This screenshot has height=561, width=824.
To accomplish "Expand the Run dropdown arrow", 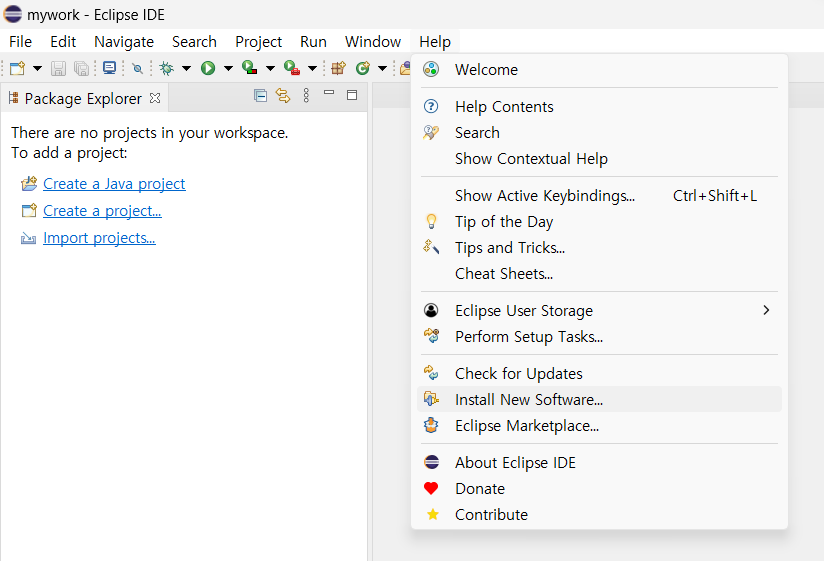I will (228, 68).
